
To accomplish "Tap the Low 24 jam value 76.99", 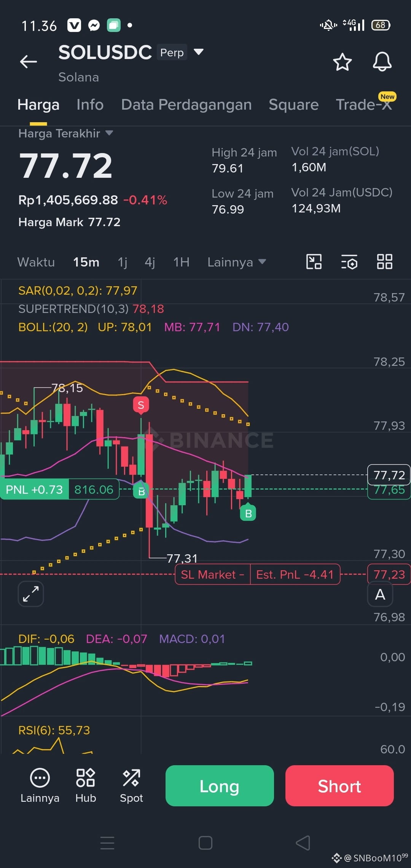I will (228, 209).
